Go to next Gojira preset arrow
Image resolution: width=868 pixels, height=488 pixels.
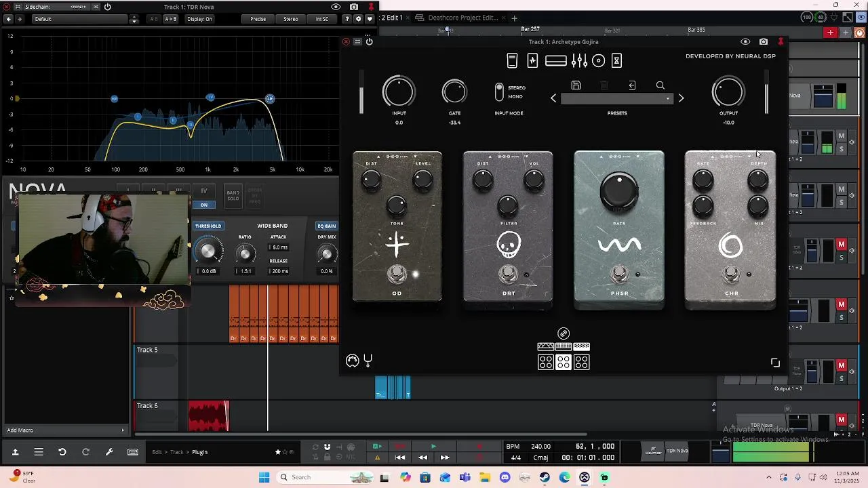(x=681, y=99)
